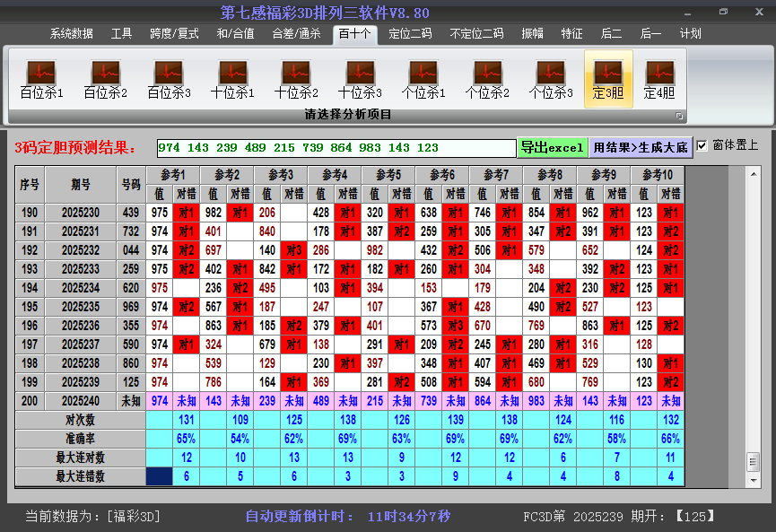Switch to the 振幅 tab
Image resolution: width=776 pixels, height=532 pixels.
coord(533,34)
